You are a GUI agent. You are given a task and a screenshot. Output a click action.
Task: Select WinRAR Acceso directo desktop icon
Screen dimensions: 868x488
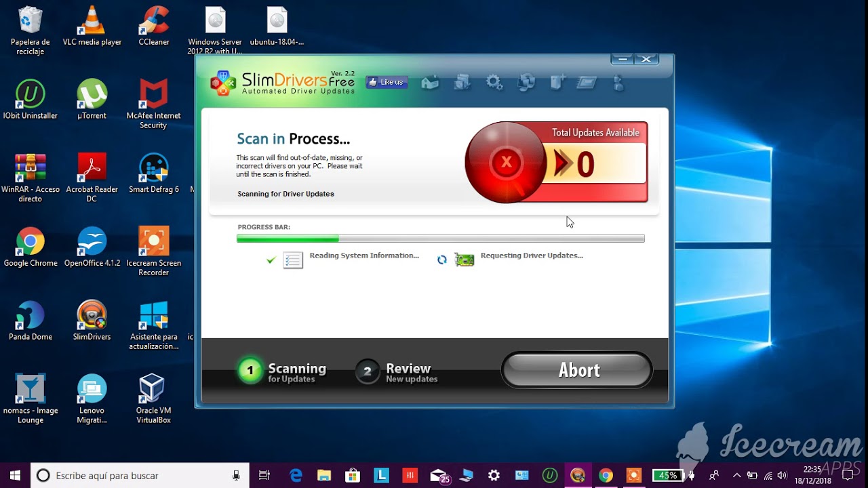(31, 178)
